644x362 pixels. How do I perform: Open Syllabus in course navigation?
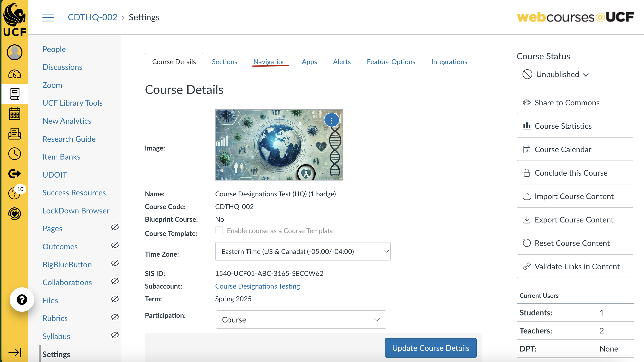tap(56, 336)
